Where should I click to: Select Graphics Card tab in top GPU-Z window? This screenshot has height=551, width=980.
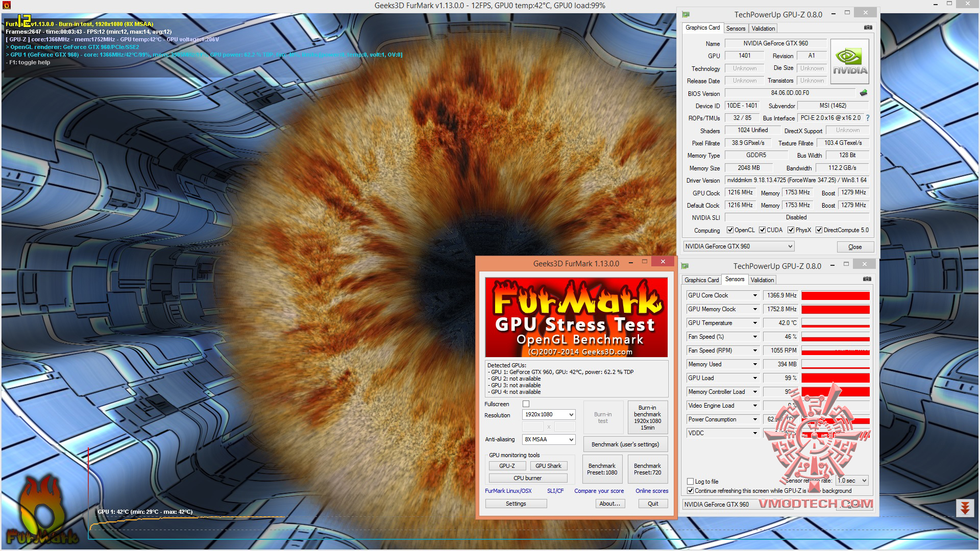click(x=702, y=28)
